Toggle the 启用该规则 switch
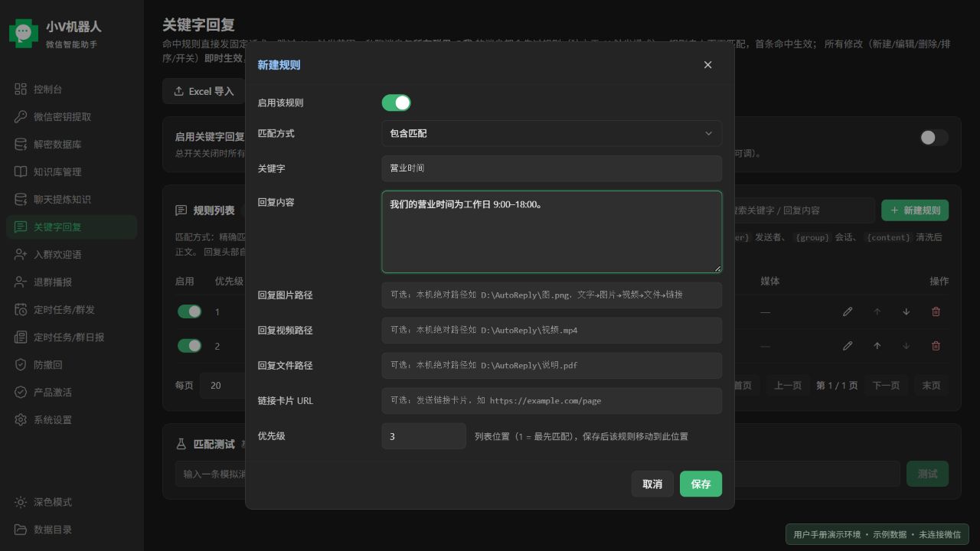Image resolution: width=980 pixels, height=551 pixels. coord(397,103)
